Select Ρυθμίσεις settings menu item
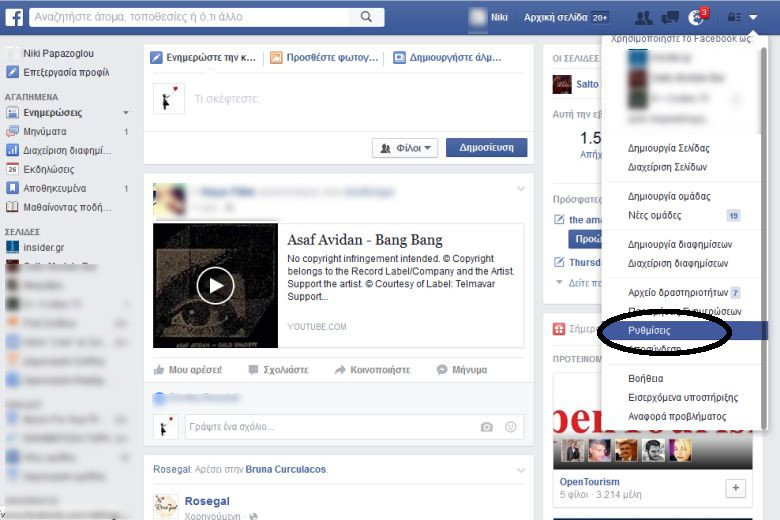This screenshot has width=780, height=520. click(684, 330)
